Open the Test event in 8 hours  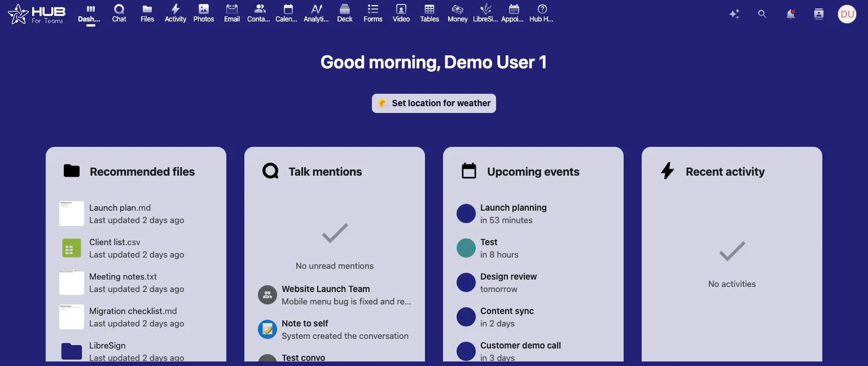(x=533, y=248)
